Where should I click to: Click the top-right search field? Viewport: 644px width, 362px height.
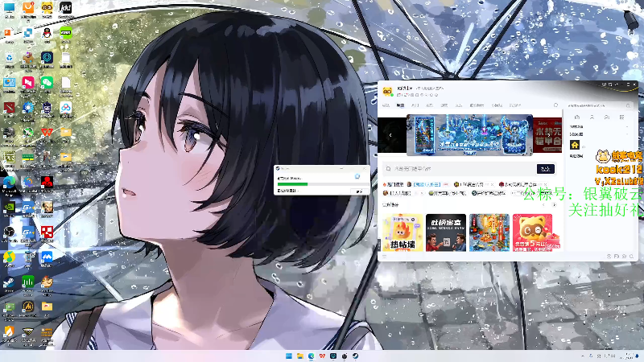[600, 106]
